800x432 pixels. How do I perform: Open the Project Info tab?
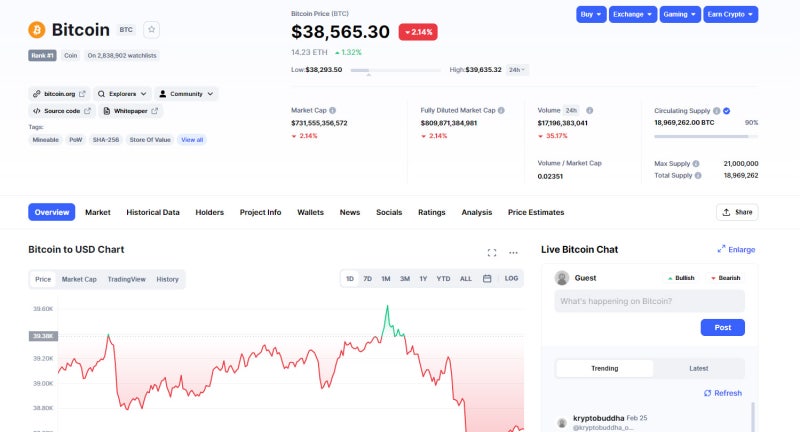point(260,212)
